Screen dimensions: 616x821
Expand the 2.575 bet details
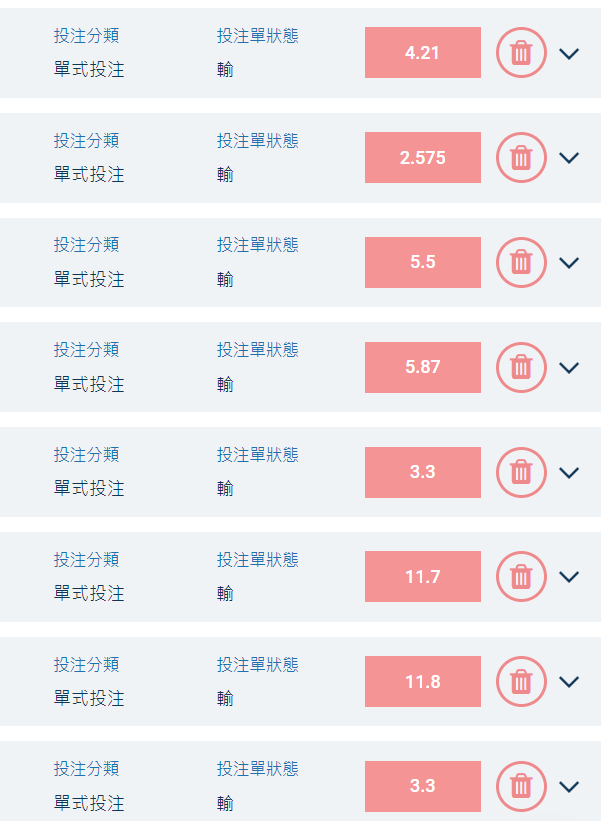click(x=569, y=158)
